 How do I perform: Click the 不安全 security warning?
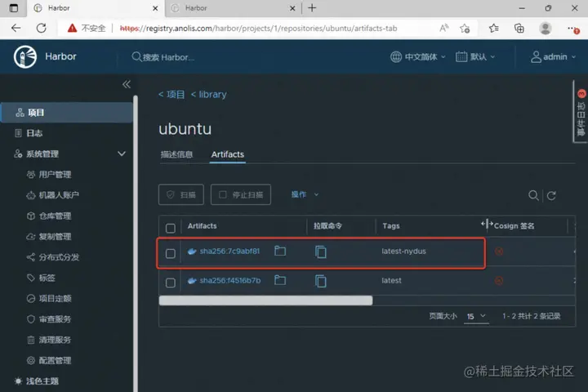[87, 28]
